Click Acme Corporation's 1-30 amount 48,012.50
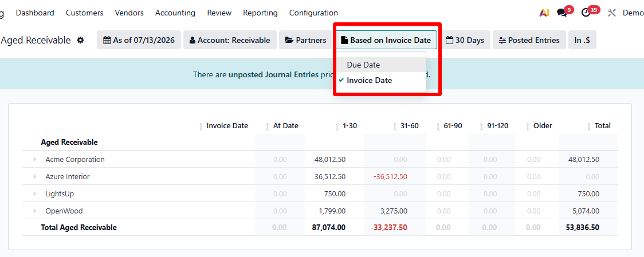 [330, 159]
